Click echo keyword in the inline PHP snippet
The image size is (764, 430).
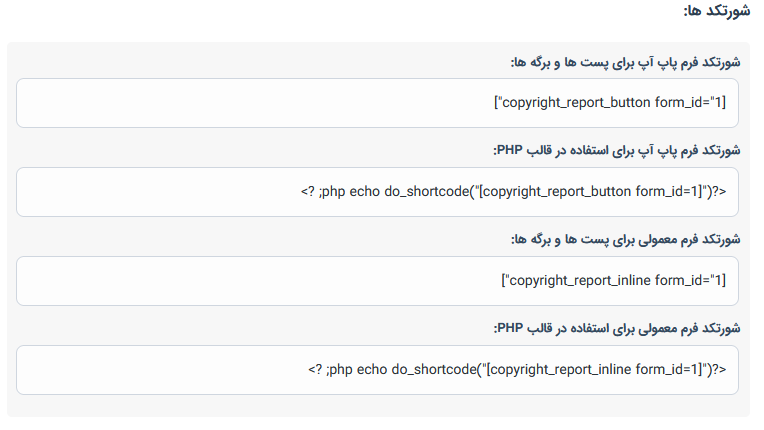click(x=371, y=370)
